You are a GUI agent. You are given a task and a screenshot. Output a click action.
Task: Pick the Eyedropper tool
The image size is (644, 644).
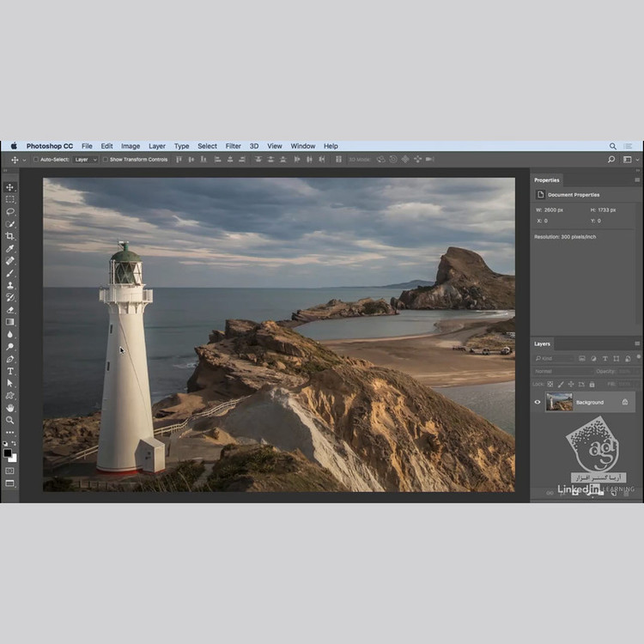pyautogui.click(x=10, y=249)
